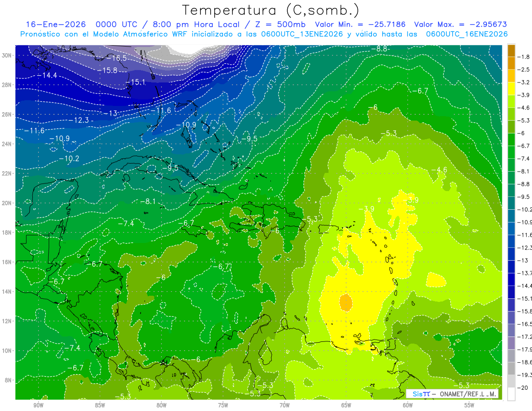Click the '-2.5' colorbar legend label
This screenshot has width=532, height=411.
pyautogui.click(x=524, y=70)
